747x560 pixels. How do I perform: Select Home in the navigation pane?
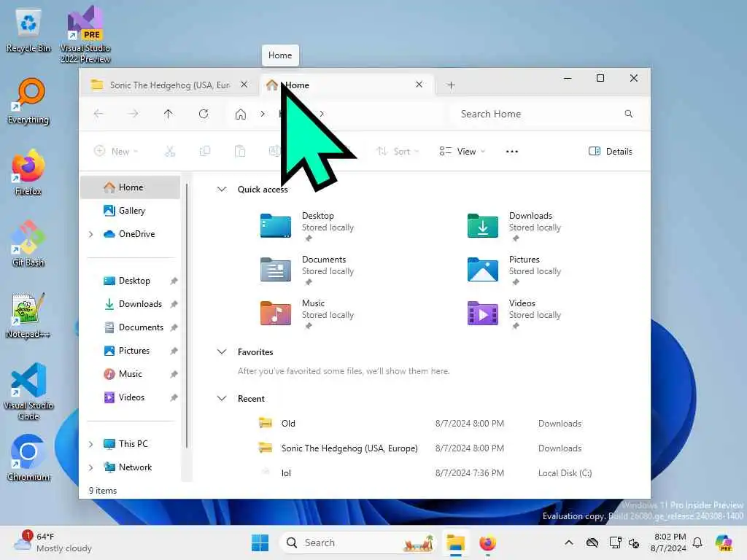tap(131, 187)
